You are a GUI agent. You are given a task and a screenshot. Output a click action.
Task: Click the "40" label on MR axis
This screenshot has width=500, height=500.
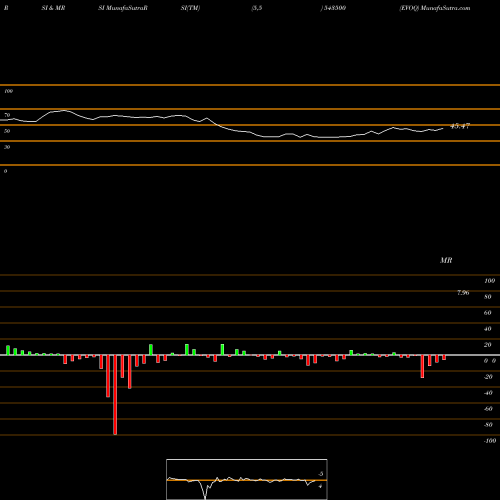pos(488,329)
